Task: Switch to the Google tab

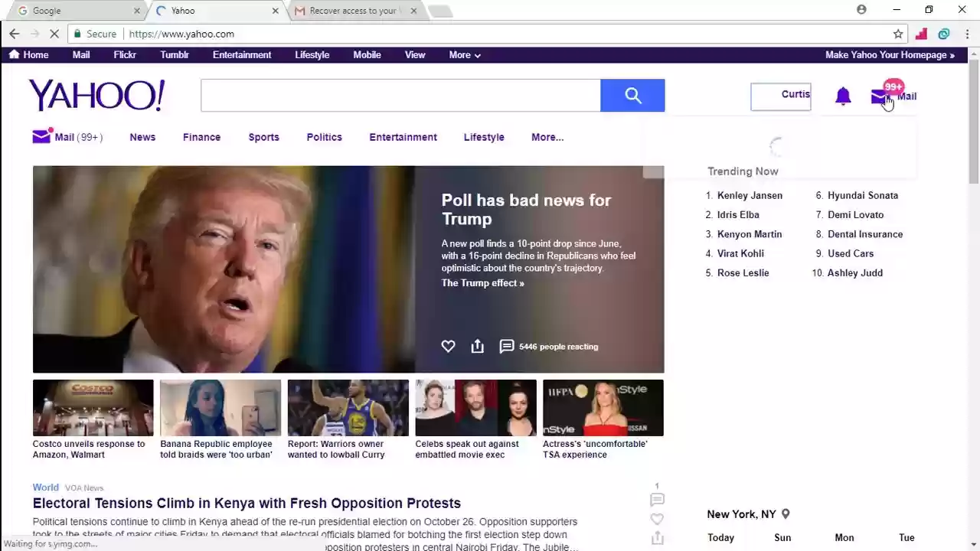Action: 76,11
